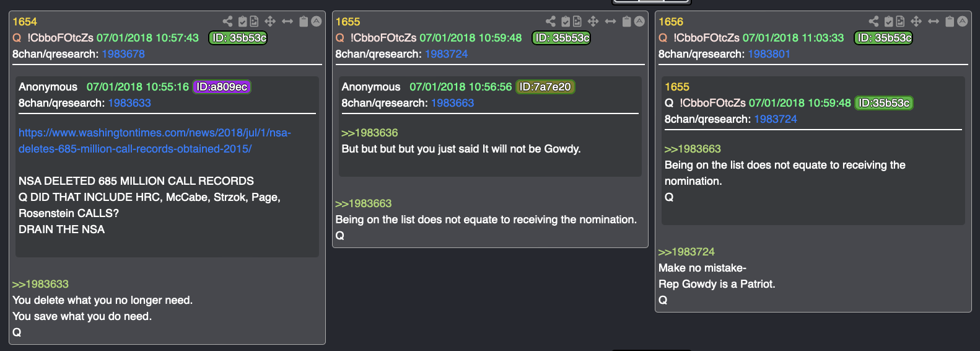
Task: Click the horizontal arrows icon on post 1656
Action: coord(934,22)
